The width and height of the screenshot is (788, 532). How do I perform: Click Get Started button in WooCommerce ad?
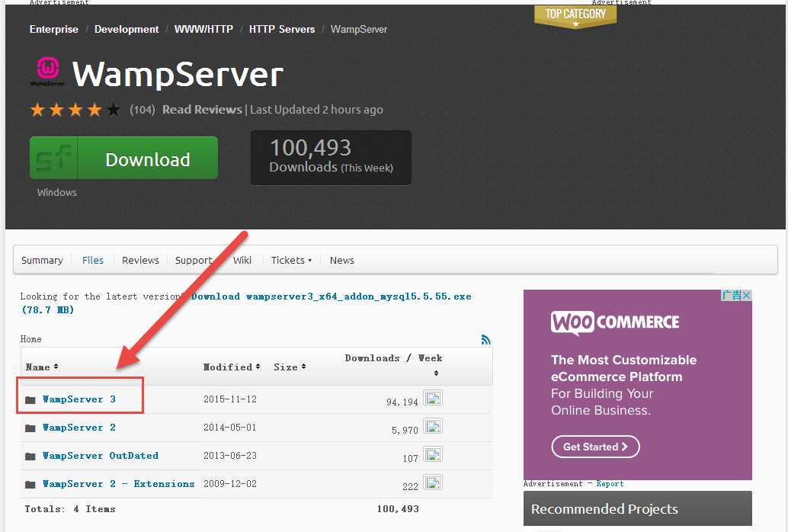(x=595, y=447)
